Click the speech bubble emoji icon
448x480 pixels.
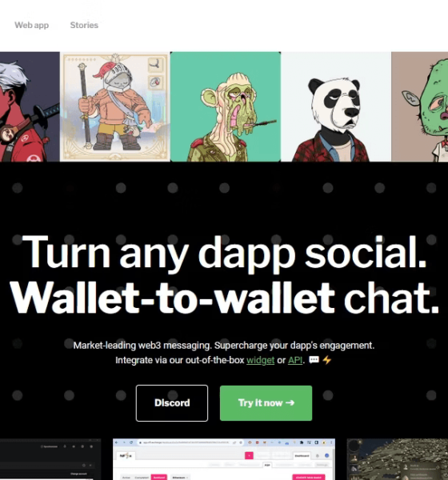click(314, 360)
